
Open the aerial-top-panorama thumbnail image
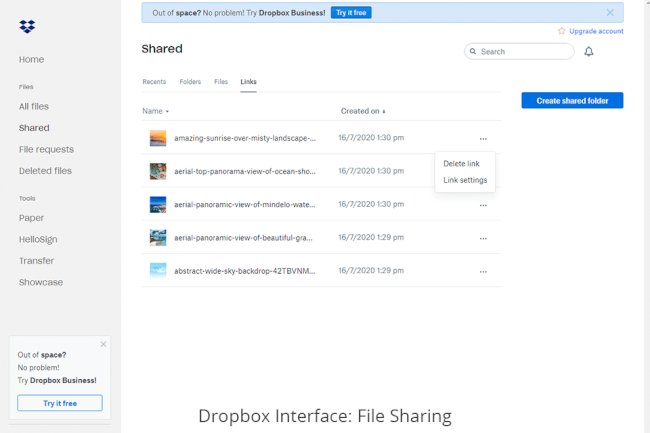click(158, 171)
